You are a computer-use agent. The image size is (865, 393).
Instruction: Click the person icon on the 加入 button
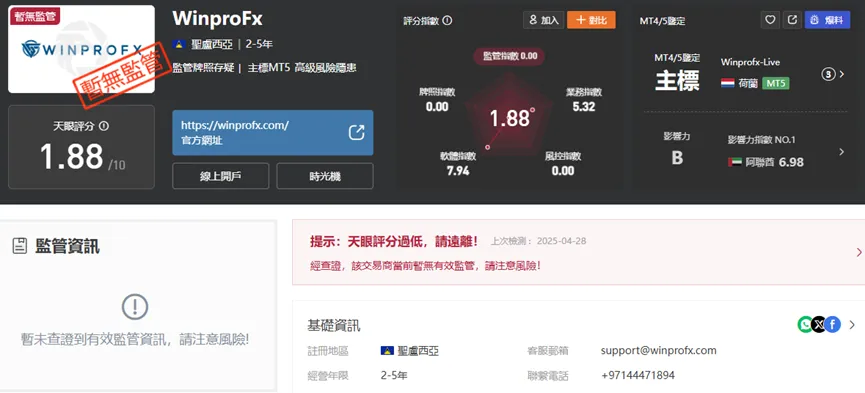[x=533, y=20]
